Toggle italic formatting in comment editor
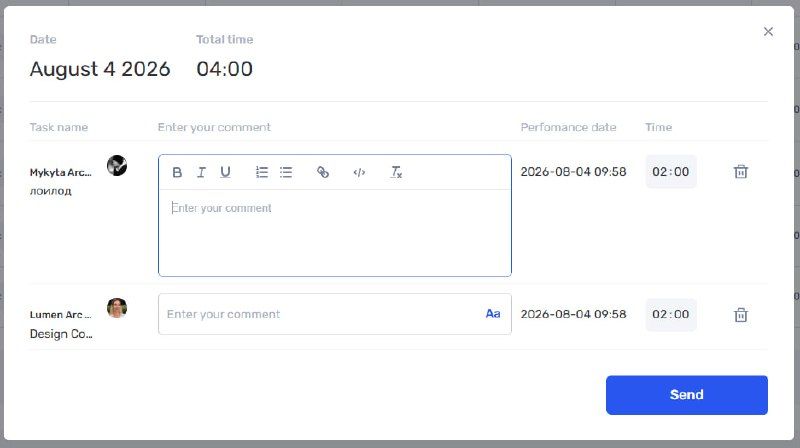This screenshot has width=800, height=448. click(201, 172)
